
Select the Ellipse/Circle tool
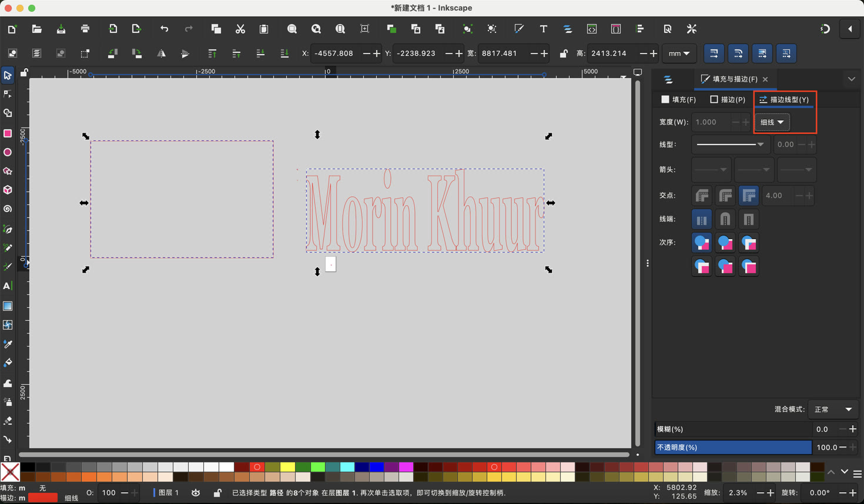(8, 152)
